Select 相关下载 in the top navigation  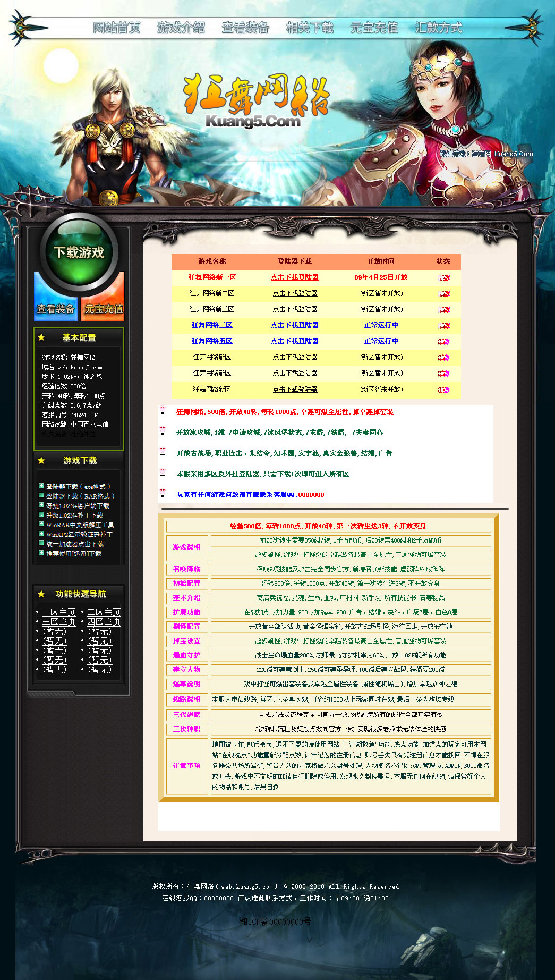[310, 28]
